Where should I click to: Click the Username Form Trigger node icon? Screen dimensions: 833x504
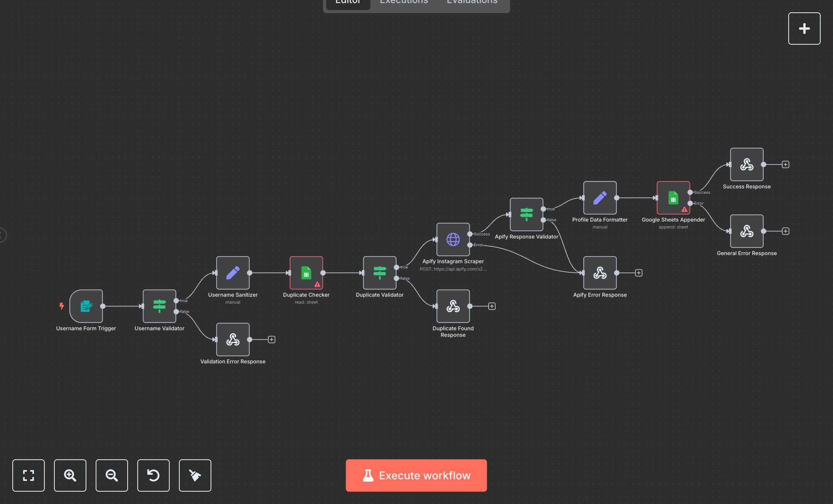pyautogui.click(x=86, y=306)
